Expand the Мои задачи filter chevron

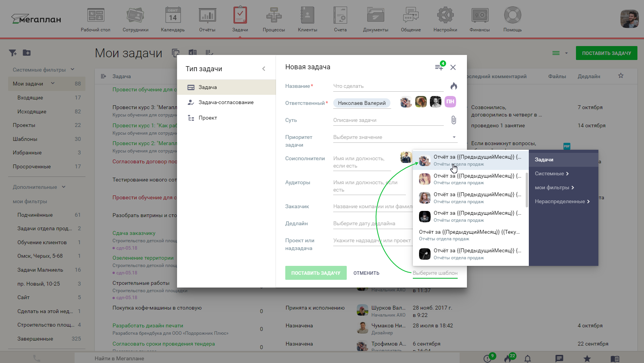(x=53, y=84)
